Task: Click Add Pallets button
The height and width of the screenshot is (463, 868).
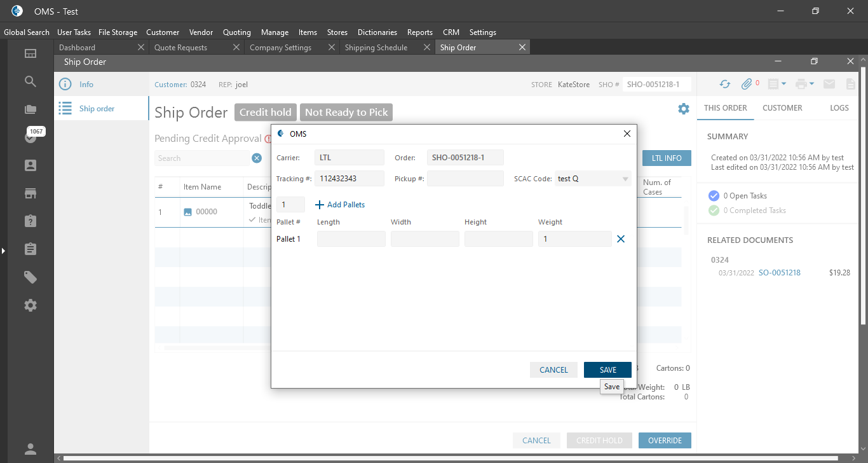Action: pyautogui.click(x=340, y=205)
